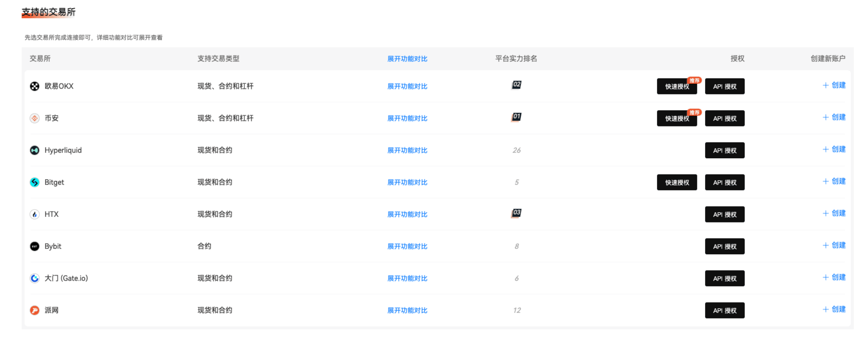The width and height of the screenshot is (868, 347).
Task: Expand 展开功能对比 for Bybit
Action: tap(407, 247)
